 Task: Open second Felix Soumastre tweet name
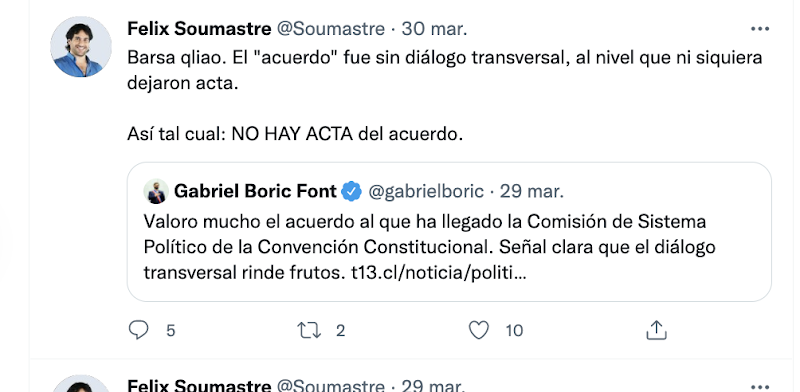pyautogui.click(x=199, y=385)
